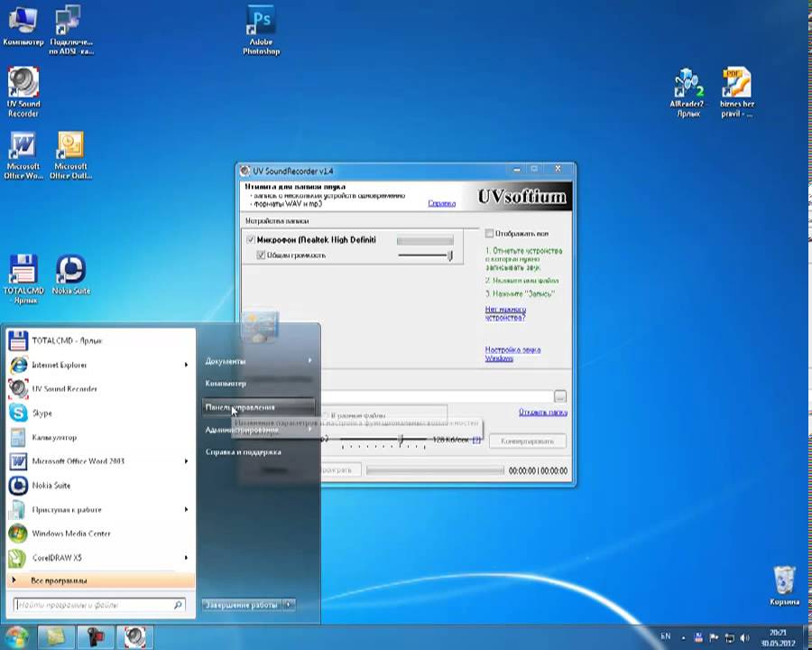Open UV Sound Recorder desktop shortcut
This screenshot has height=650, width=812.
pyautogui.click(x=23, y=92)
